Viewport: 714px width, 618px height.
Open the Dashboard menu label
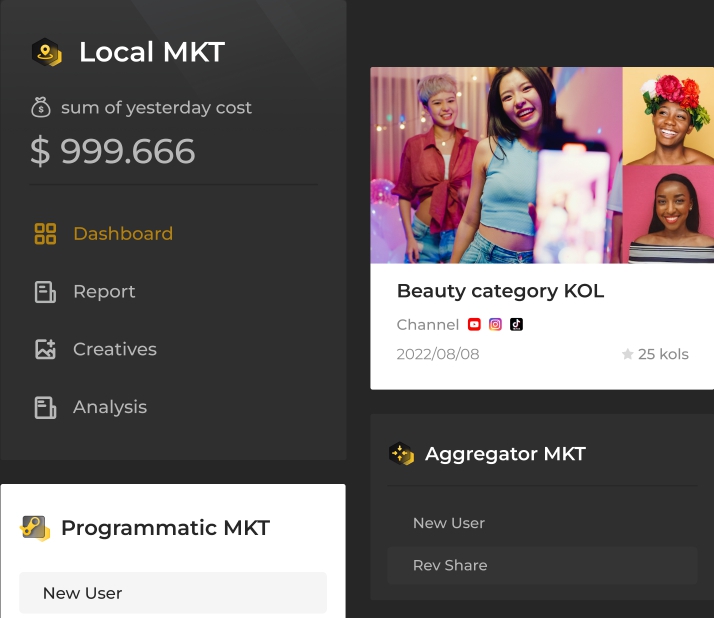[x=123, y=234]
